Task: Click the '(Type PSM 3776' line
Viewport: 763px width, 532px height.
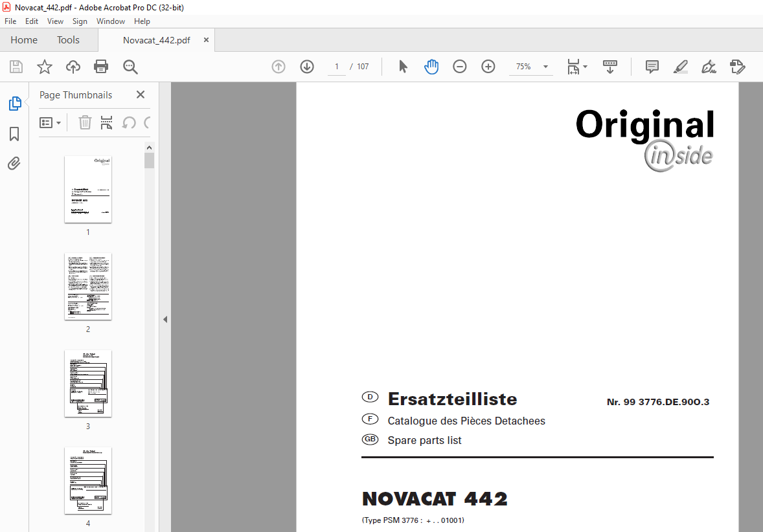Action: click(x=413, y=520)
